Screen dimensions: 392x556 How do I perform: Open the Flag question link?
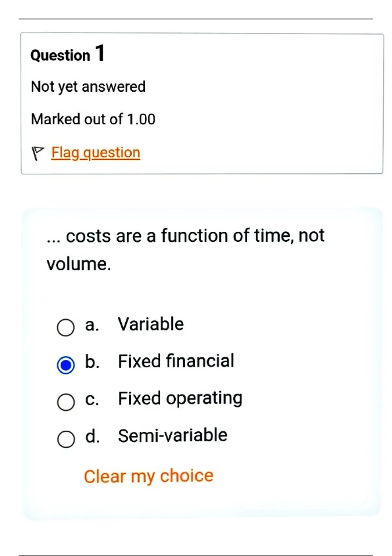(96, 153)
